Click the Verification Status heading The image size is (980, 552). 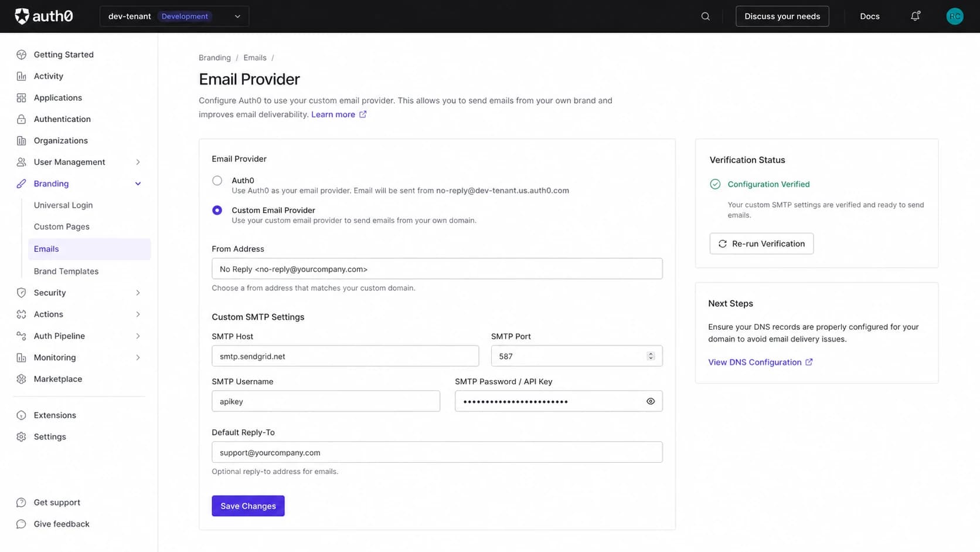(747, 160)
